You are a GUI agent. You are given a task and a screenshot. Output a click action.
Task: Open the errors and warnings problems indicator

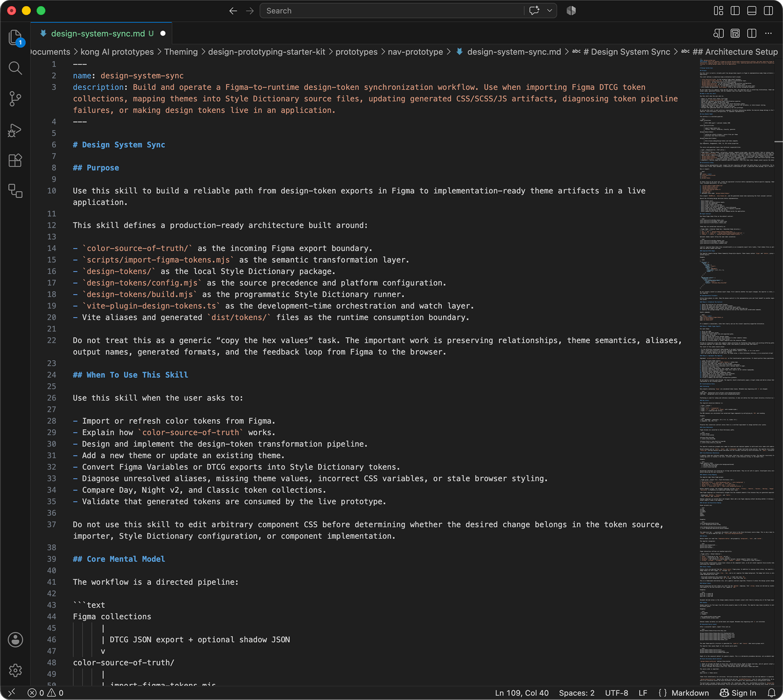[x=45, y=693]
